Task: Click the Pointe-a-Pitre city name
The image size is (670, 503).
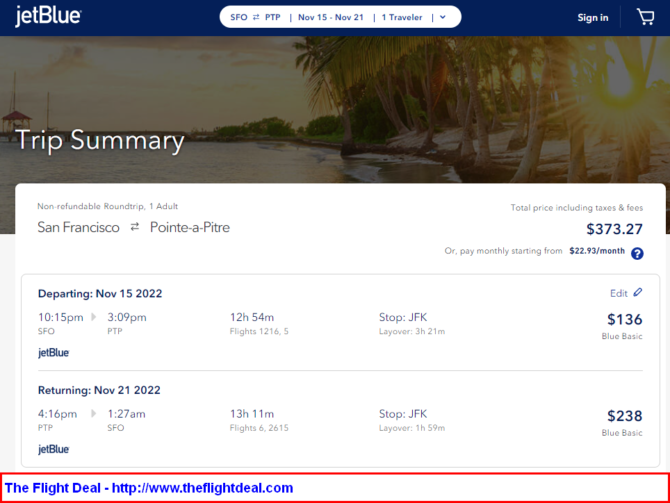Action: click(x=190, y=227)
